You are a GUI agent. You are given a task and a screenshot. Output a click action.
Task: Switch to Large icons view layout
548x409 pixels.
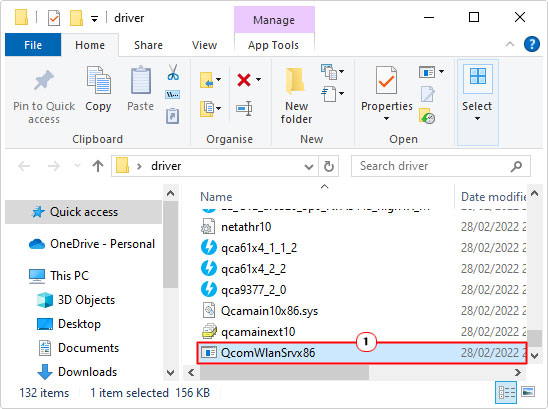click(x=528, y=392)
